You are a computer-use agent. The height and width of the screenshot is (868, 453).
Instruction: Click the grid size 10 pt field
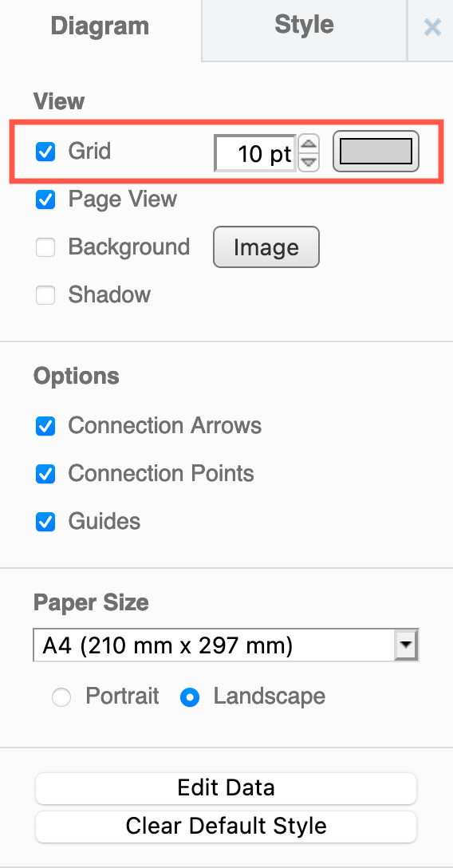[x=255, y=153]
